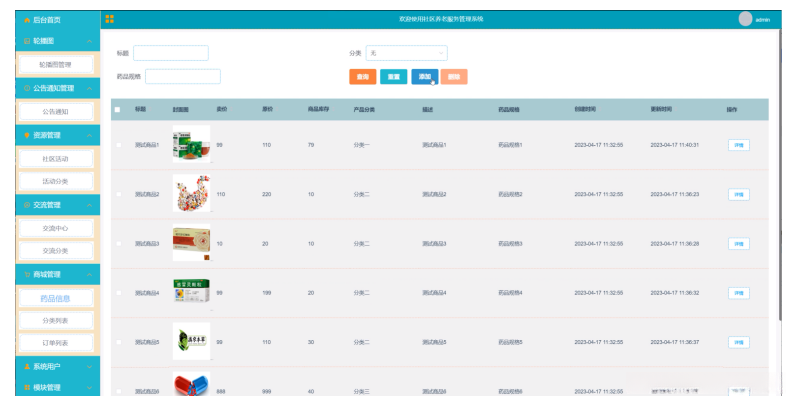Open the 分类 dropdown showing 无

(x=407, y=53)
